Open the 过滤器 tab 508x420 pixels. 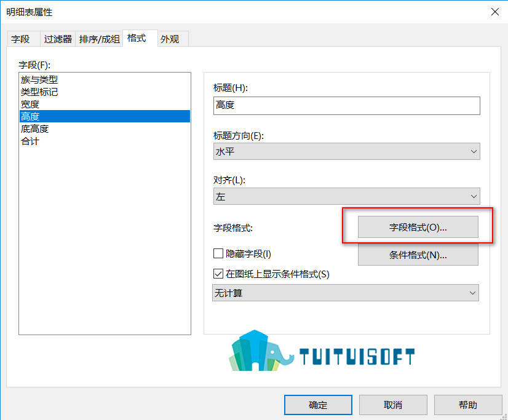coord(58,39)
